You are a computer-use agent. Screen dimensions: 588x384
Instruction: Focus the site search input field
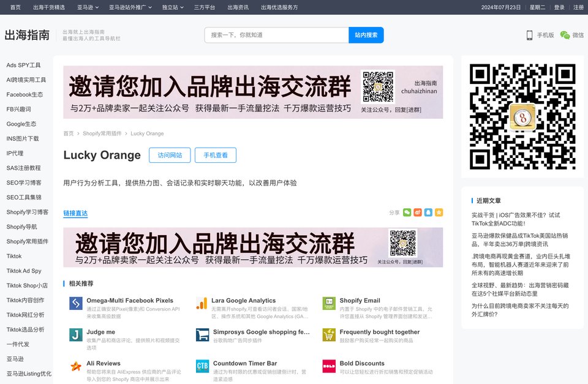pos(276,35)
